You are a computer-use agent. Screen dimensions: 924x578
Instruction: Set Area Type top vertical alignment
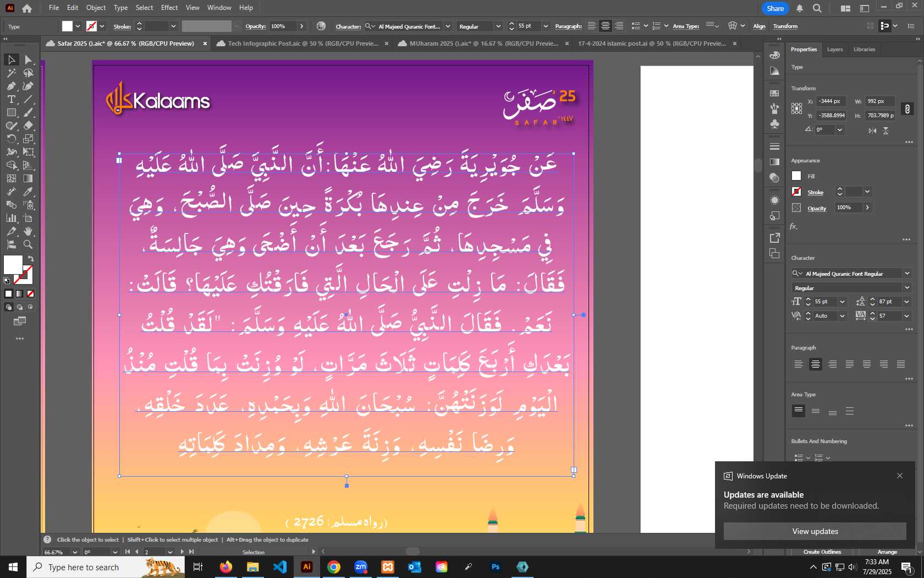tap(799, 411)
